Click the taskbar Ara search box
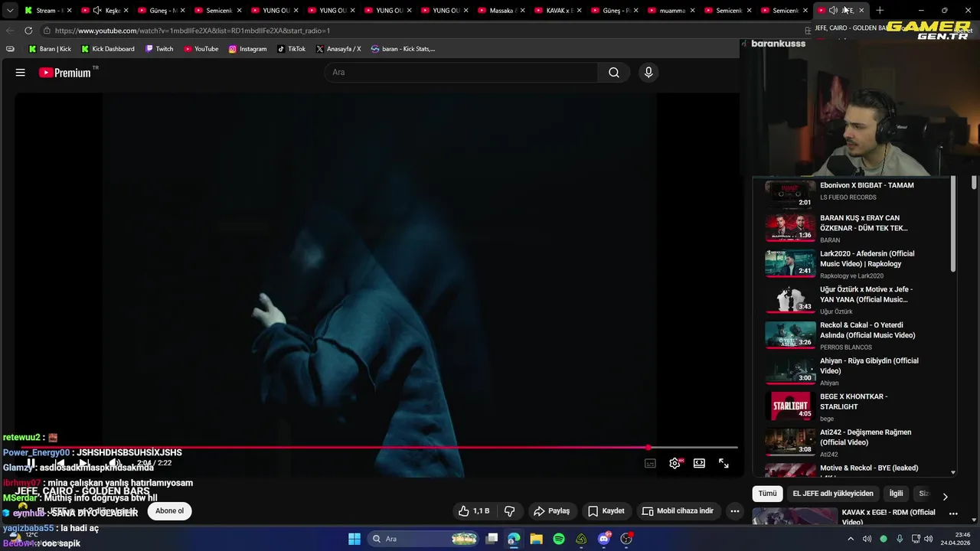This screenshot has width=980, height=551. (x=424, y=539)
